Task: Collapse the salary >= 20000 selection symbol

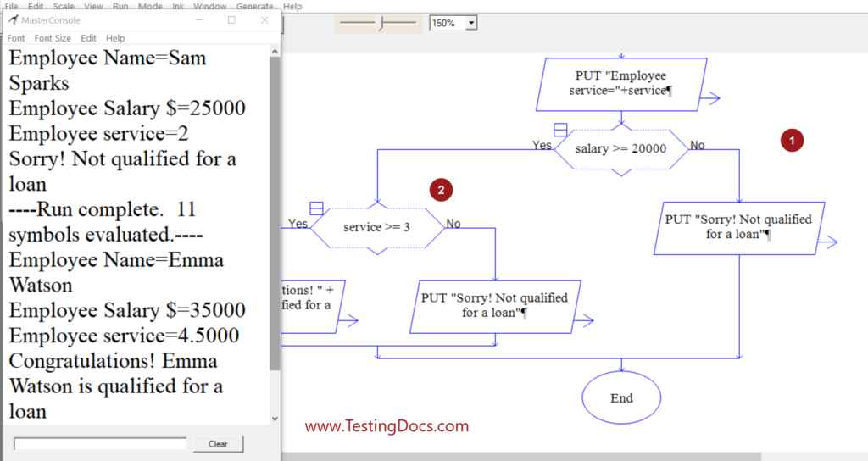Action: pyautogui.click(x=560, y=129)
